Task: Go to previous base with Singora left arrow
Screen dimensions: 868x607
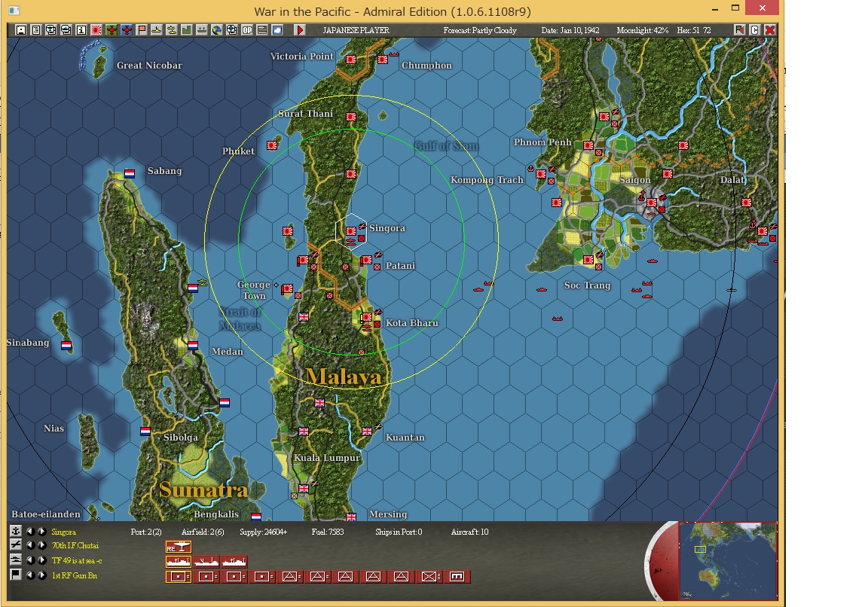Action: pyautogui.click(x=30, y=531)
